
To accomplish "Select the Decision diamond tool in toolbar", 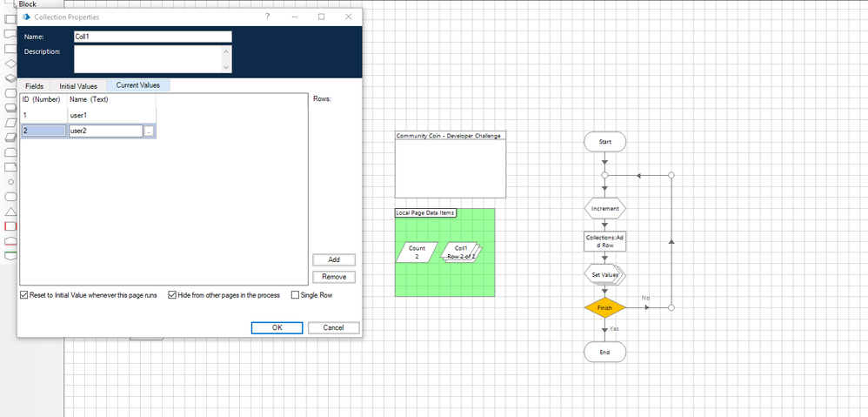I will pyautogui.click(x=11, y=63).
